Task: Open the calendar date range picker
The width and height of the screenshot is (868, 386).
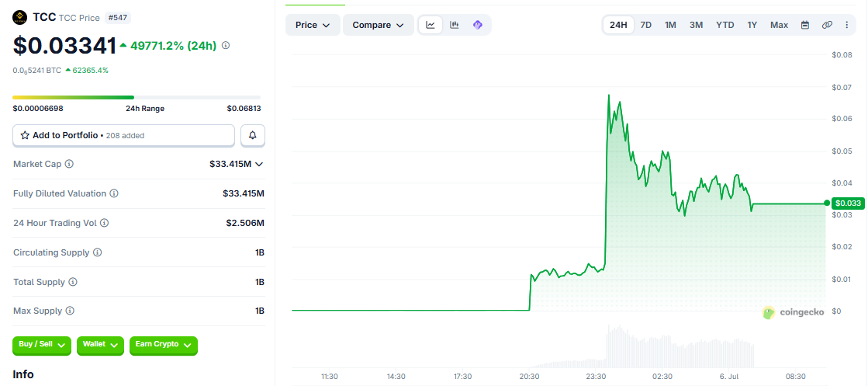Action: click(805, 25)
